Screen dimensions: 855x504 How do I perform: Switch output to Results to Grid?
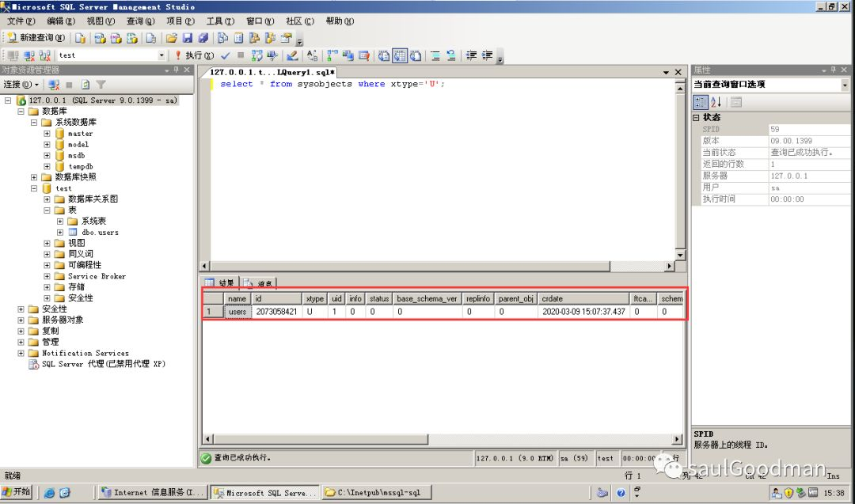pyautogui.click(x=400, y=55)
